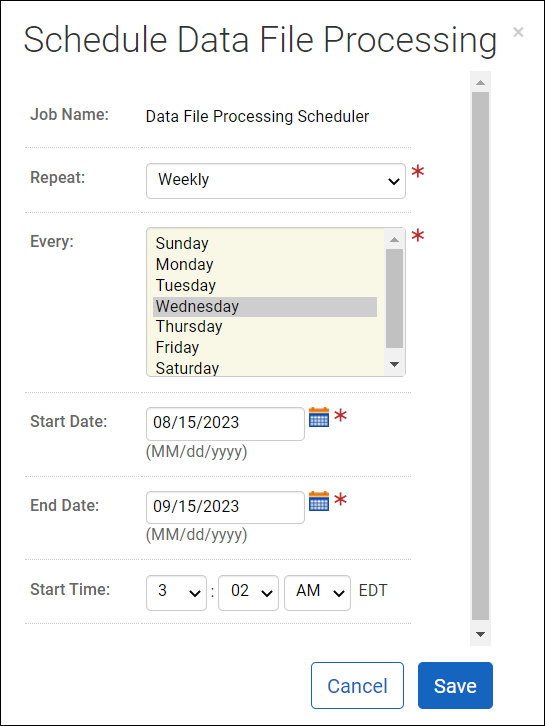The image size is (545, 726).
Task: Click the dialog scrollbar down arrow
Action: pyautogui.click(x=480, y=634)
